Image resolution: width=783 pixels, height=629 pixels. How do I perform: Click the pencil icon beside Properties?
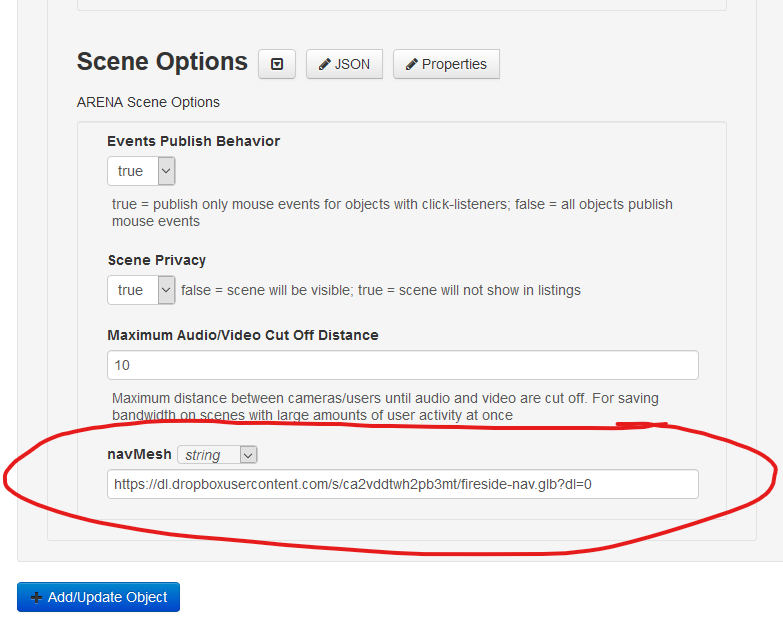pos(411,64)
